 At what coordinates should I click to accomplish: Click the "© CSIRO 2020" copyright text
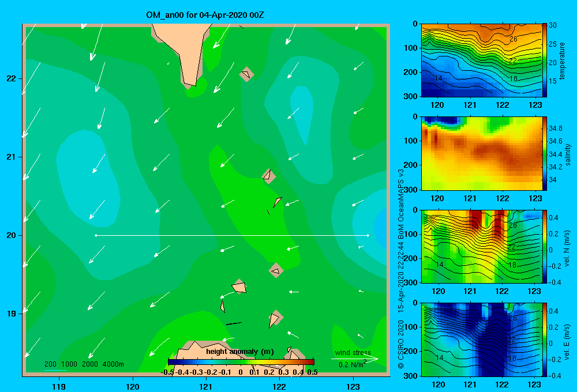point(401,344)
